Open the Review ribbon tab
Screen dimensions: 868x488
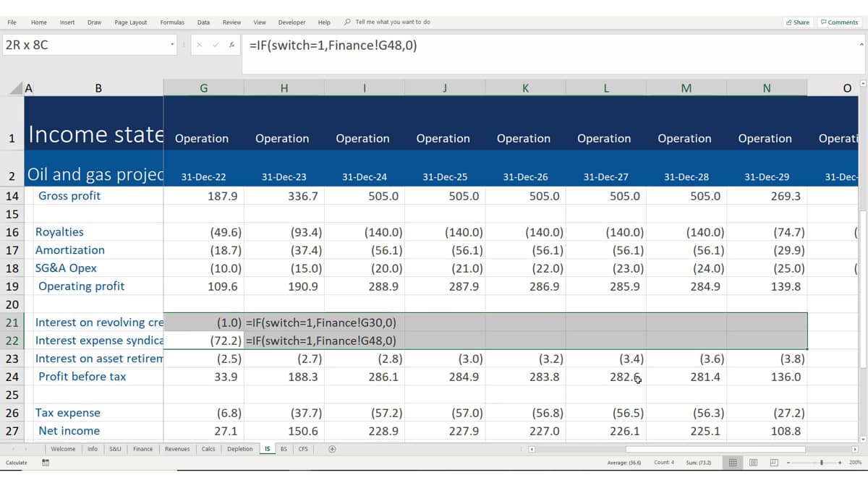click(232, 22)
